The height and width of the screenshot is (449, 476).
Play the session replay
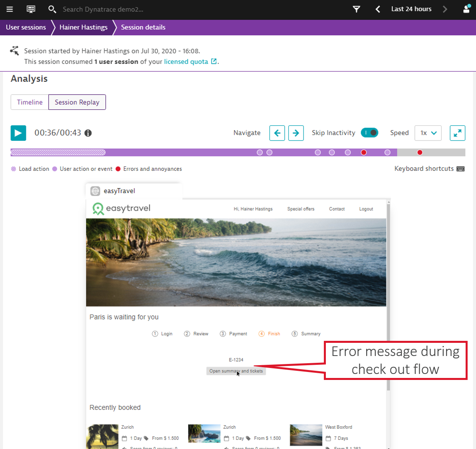[18, 133]
